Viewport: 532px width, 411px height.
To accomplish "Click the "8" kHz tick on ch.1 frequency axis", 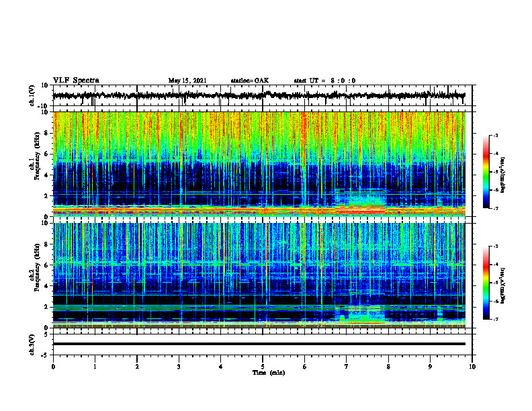I will 48,133.
